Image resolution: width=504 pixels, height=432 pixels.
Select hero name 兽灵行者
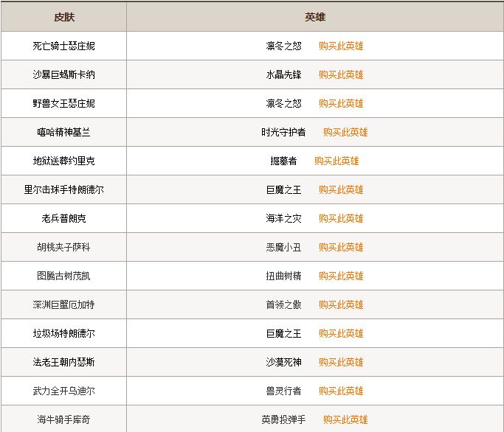(284, 391)
